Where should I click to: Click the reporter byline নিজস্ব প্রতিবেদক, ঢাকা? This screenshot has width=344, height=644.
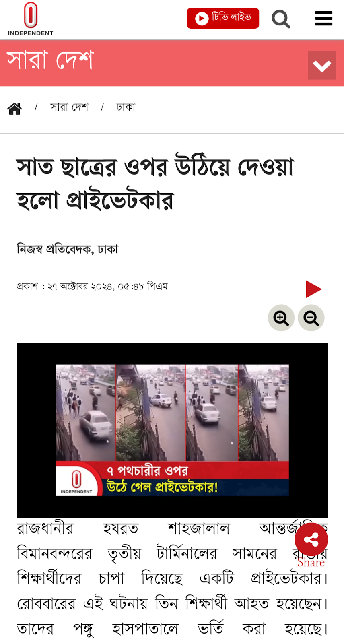(68, 249)
